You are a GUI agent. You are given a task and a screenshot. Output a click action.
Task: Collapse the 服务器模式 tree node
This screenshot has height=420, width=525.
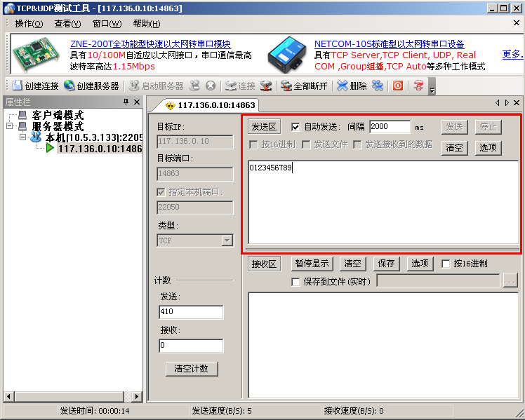click(x=9, y=126)
